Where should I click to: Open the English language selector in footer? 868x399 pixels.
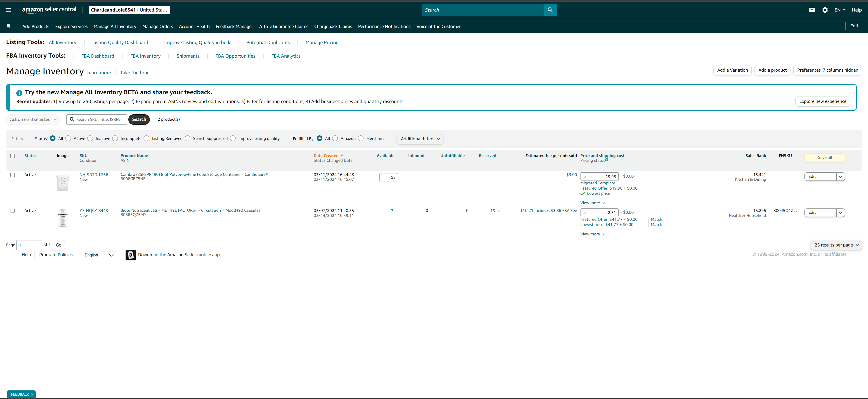pos(99,255)
